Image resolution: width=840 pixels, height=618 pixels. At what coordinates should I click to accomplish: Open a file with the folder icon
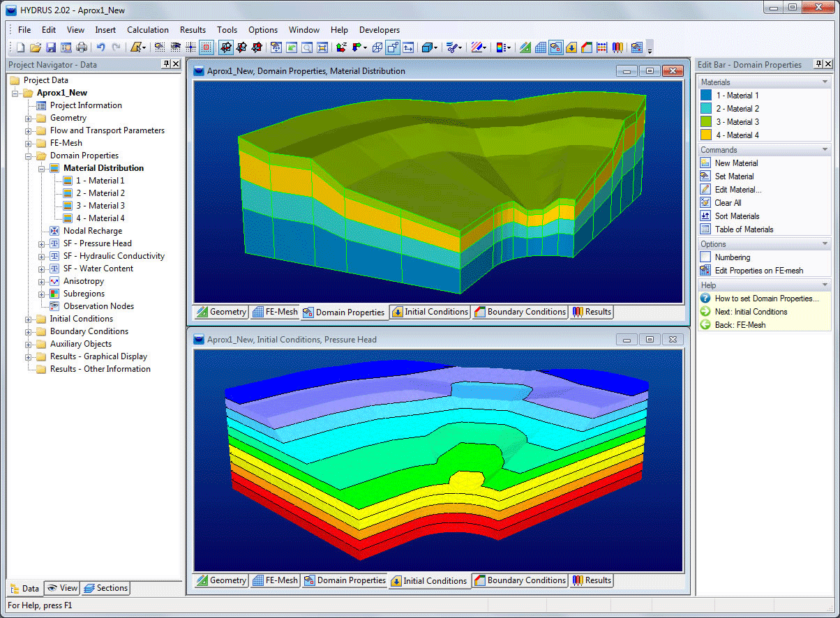point(36,47)
